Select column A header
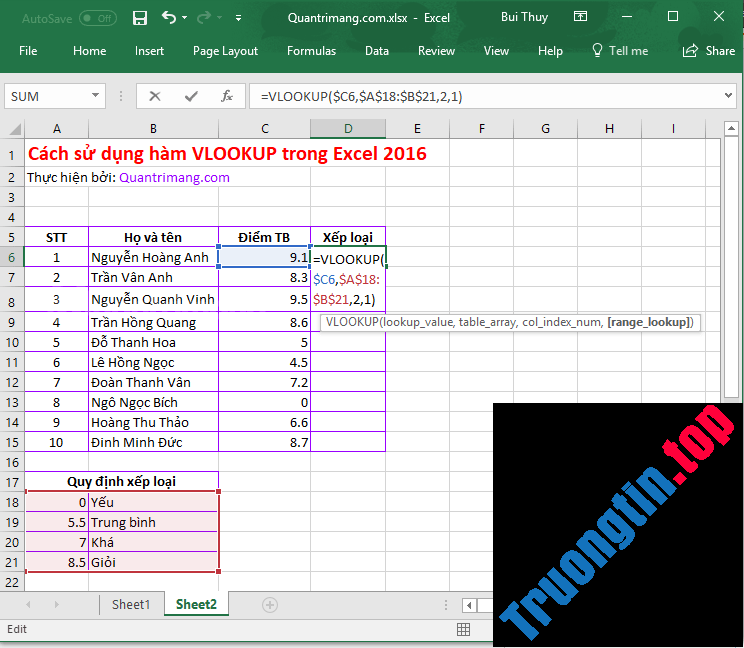This screenshot has width=744, height=648. (x=56, y=129)
